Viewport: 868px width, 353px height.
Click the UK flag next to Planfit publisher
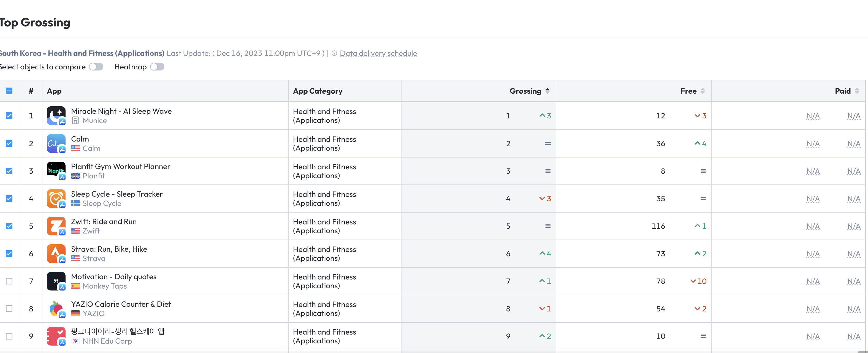[75, 176]
